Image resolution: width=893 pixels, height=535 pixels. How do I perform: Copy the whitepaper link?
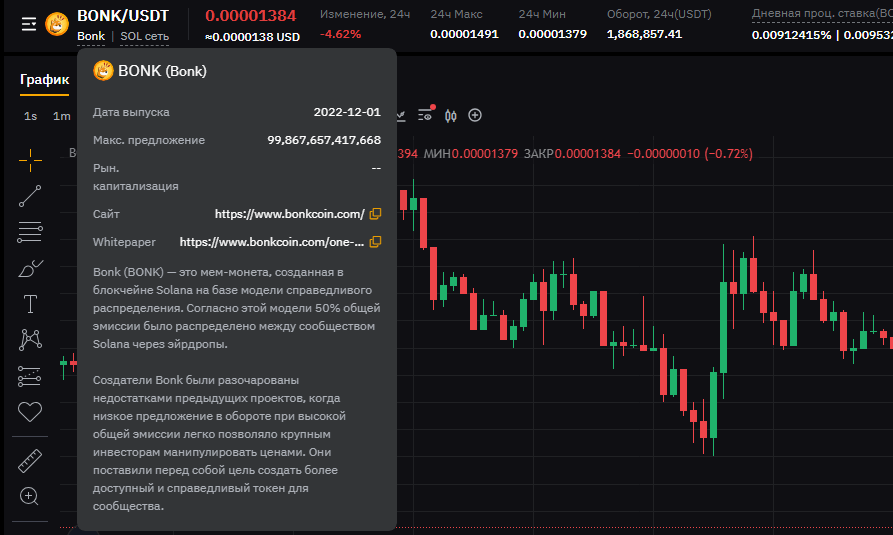pyautogui.click(x=375, y=242)
